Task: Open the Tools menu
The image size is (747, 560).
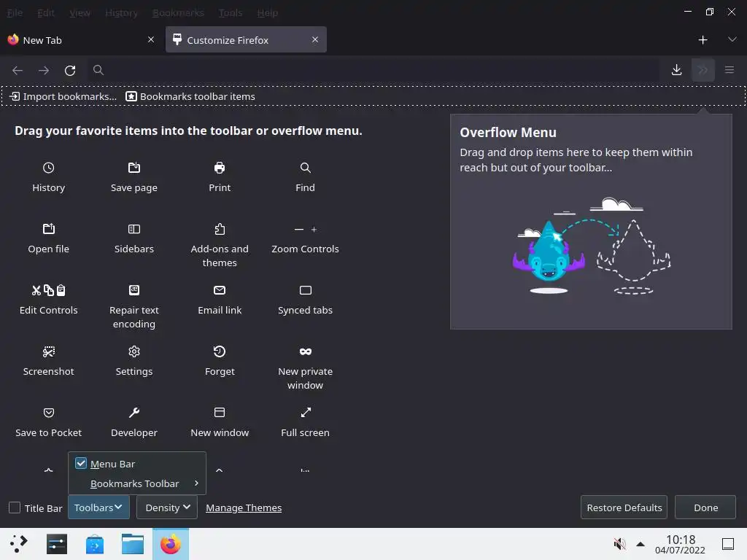Action: [x=230, y=13]
